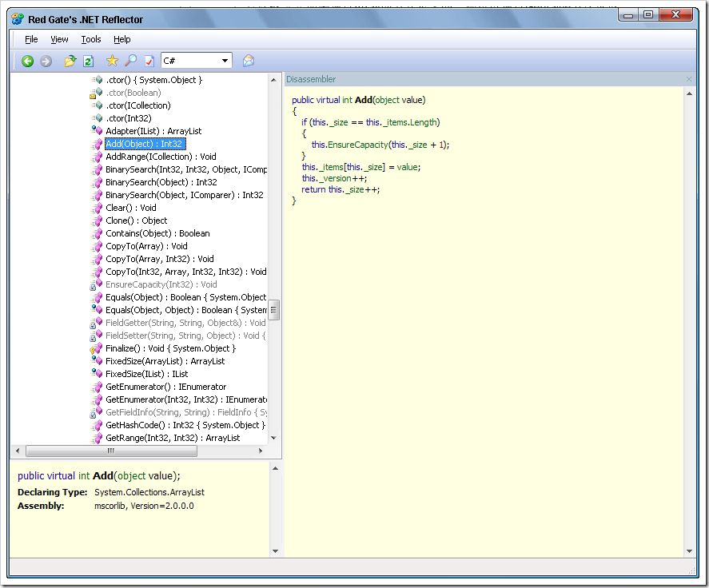Image resolution: width=709 pixels, height=588 pixels.
Task: Click the icon beside GetFieldInfo(String, String)
Action: [x=96, y=413]
